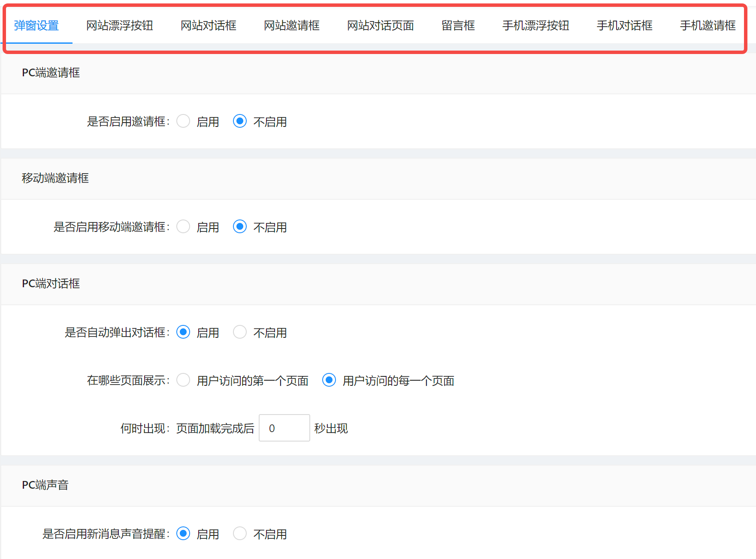Enable 是否自动弹出对话框 with 启用
The height and width of the screenshot is (559, 756).
click(x=183, y=332)
